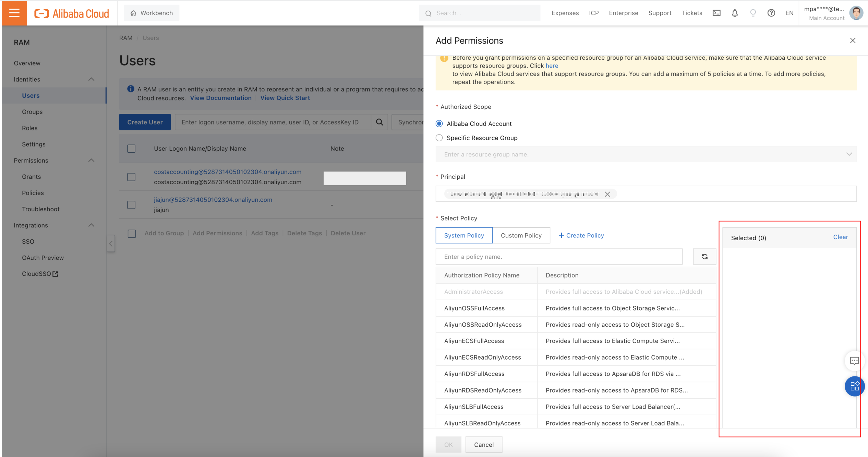The height and width of the screenshot is (457, 868).
Task: Click the View Documentation link
Action: click(221, 98)
